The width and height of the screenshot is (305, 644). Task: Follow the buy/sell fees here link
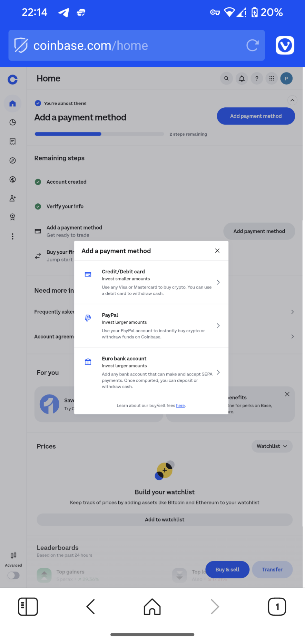(x=180, y=406)
